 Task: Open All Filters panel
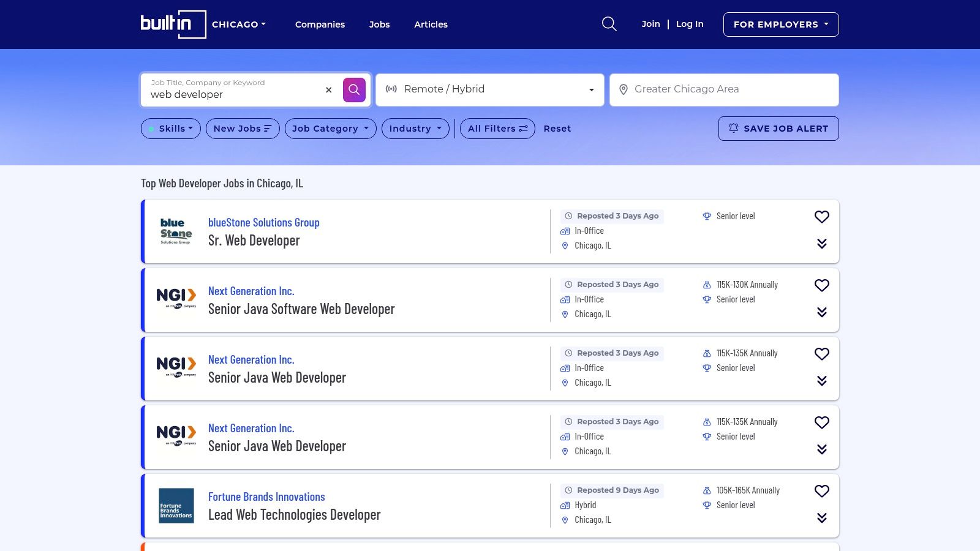(497, 129)
